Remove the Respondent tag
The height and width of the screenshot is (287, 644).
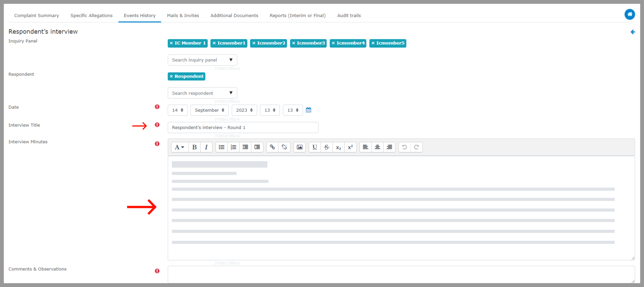click(171, 76)
